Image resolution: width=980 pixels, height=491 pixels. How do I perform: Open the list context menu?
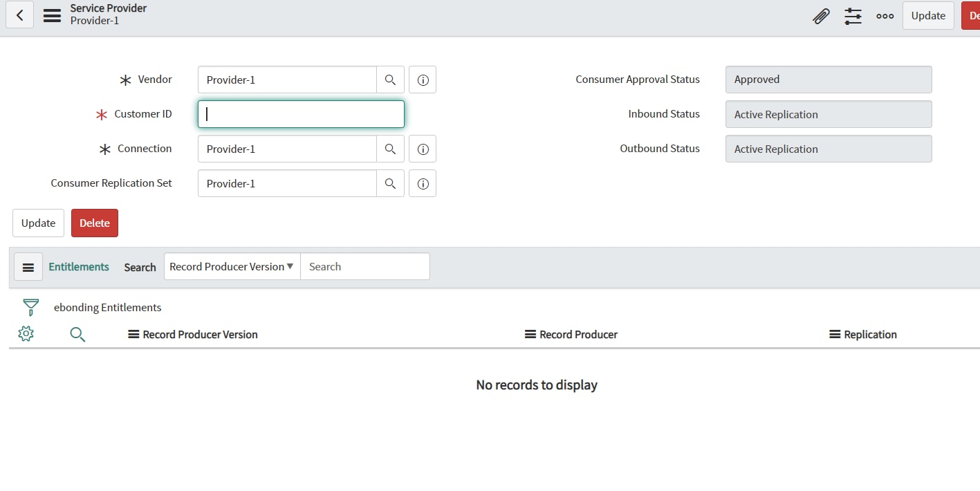pyautogui.click(x=28, y=266)
